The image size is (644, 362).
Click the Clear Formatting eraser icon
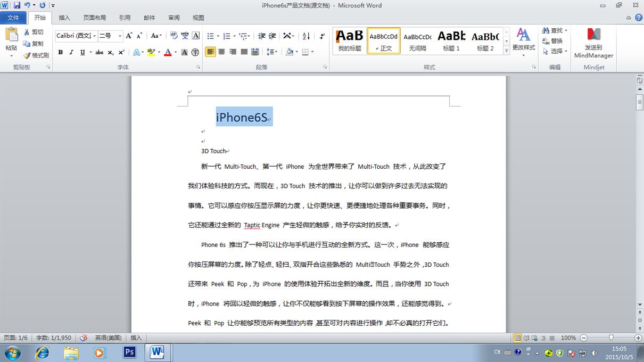click(174, 36)
